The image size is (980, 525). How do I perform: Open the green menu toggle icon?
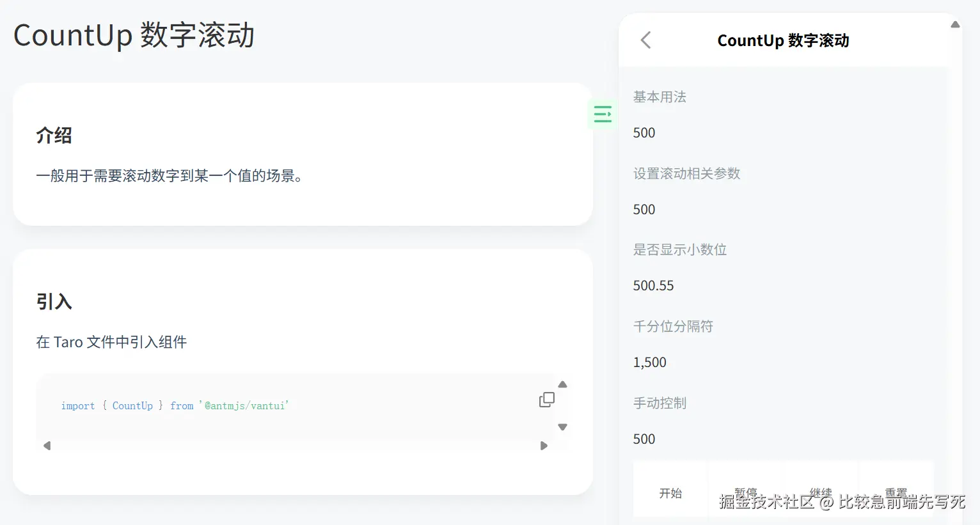pyautogui.click(x=603, y=114)
